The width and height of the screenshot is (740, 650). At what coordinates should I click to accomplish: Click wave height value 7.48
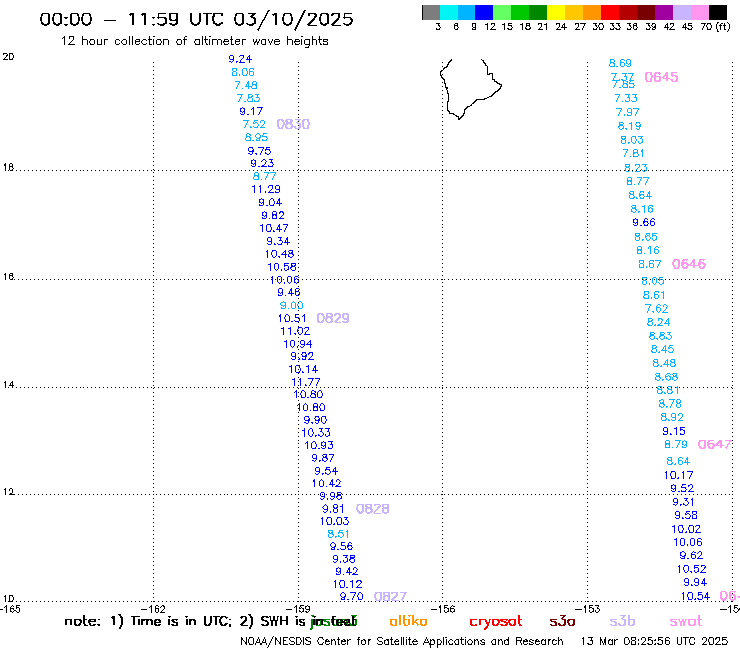pyautogui.click(x=246, y=85)
